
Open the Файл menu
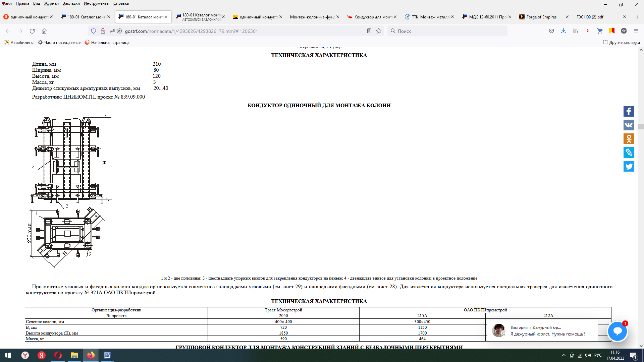pos(7,3)
